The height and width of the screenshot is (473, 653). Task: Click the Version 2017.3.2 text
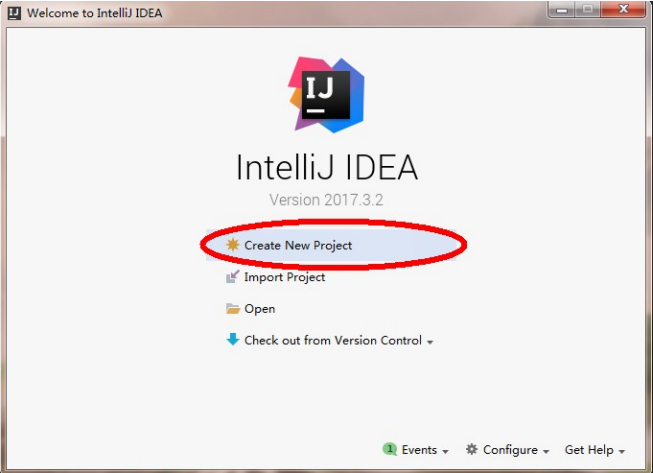pos(326,200)
